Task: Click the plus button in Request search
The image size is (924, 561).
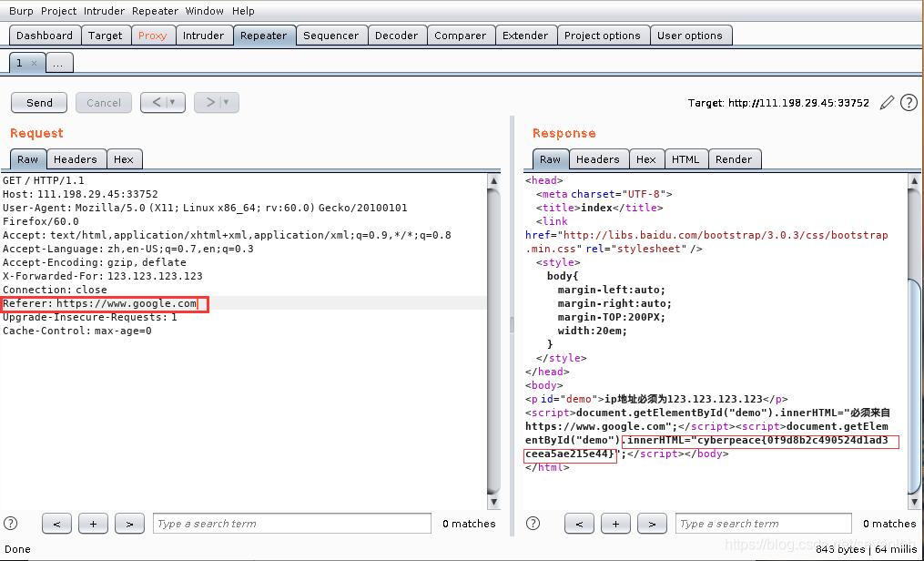Action: pos(93,524)
